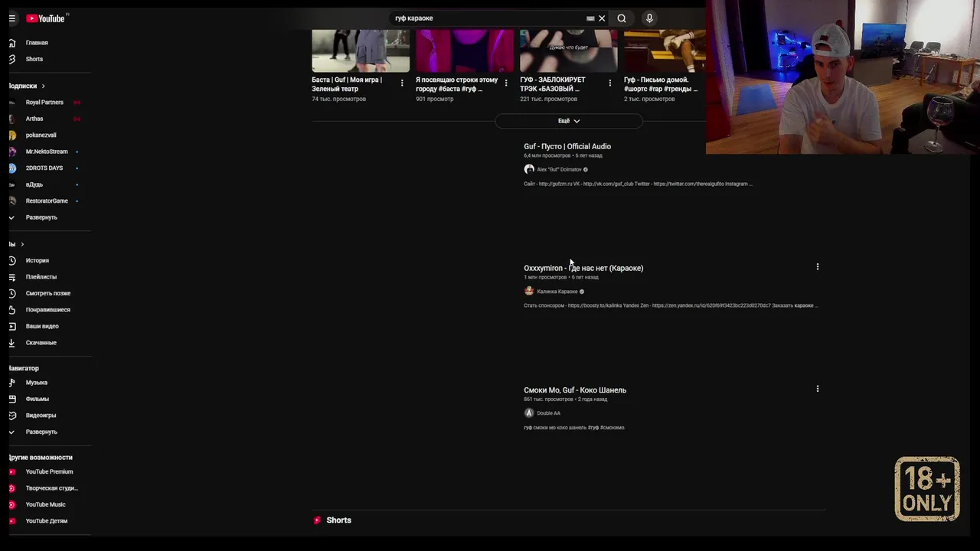
Task: Open Главная in the sidebar
Action: [37, 43]
